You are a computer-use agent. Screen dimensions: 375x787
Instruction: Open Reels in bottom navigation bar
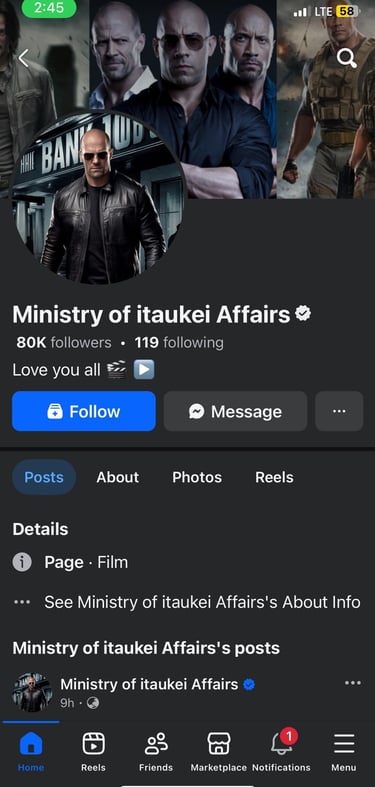pos(93,751)
